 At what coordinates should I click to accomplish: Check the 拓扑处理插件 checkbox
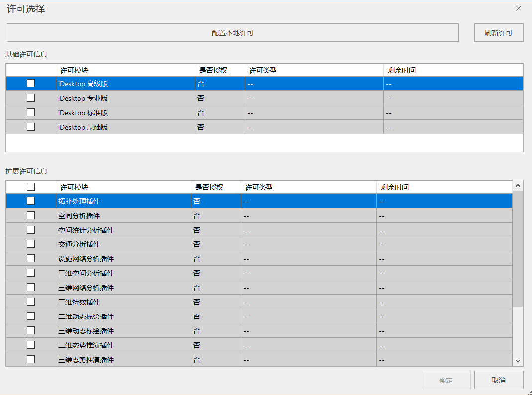tap(31, 201)
